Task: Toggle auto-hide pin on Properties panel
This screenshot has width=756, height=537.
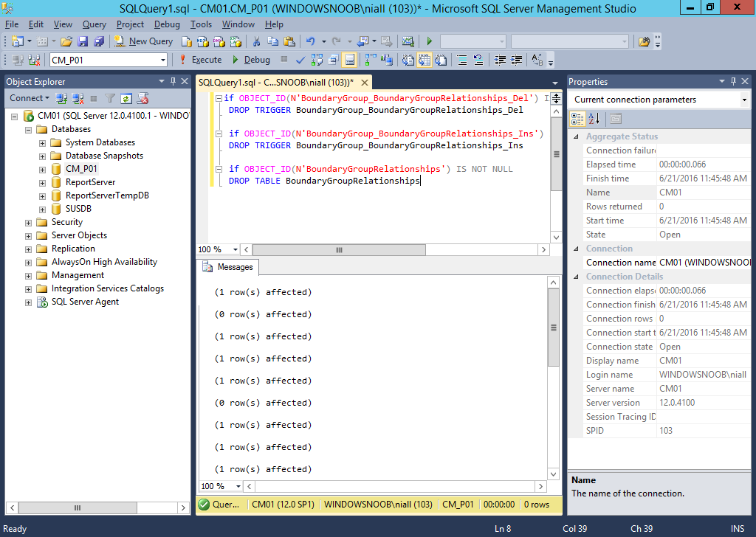Action: pyautogui.click(x=733, y=81)
